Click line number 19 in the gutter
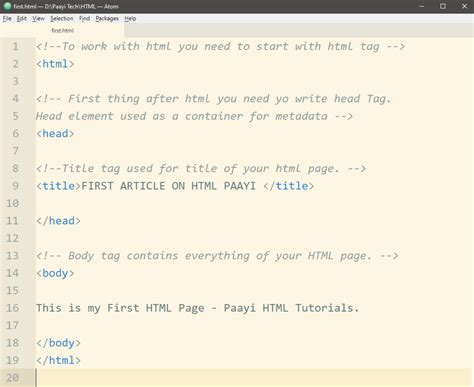This screenshot has width=474, height=387. click(x=12, y=360)
